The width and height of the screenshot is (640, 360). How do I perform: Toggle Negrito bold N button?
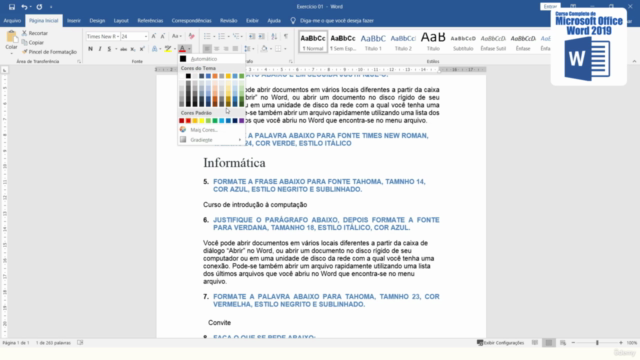click(90, 49)
